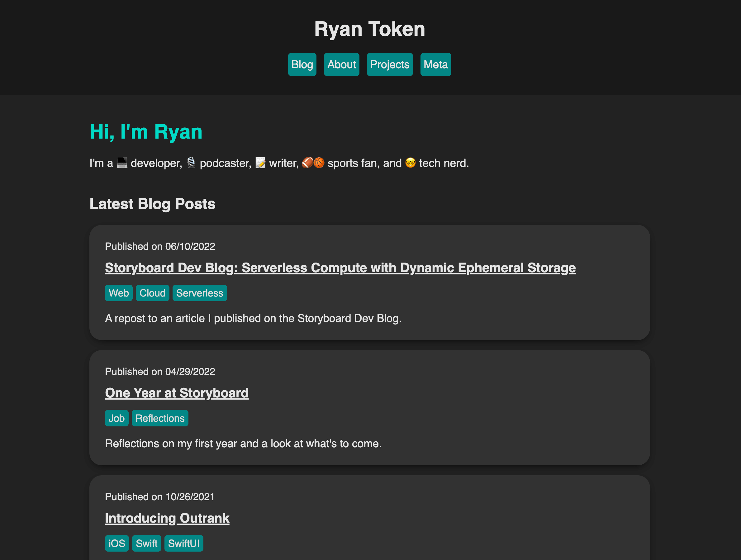Viewport: 741px width, 560px height.
Task: Click the About navigation icon
Action: tap(342, 64)
